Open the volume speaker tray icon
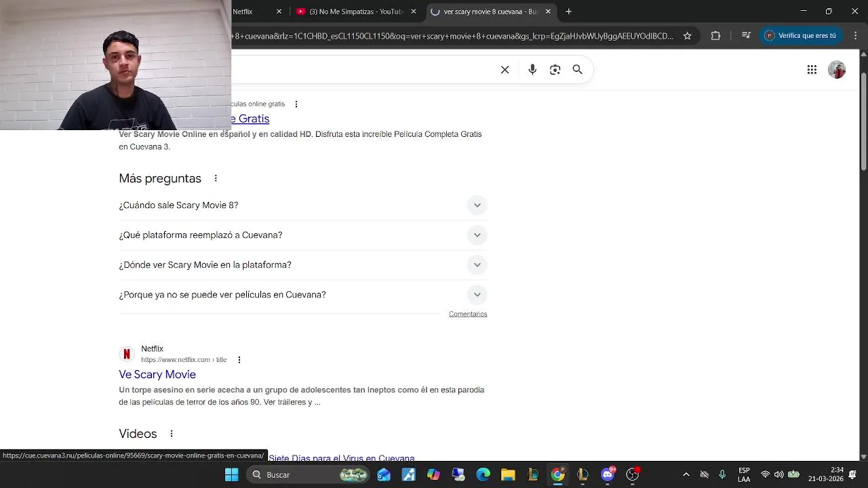Image resolution: width=868 pixels, height=488 pixels. 778,474
